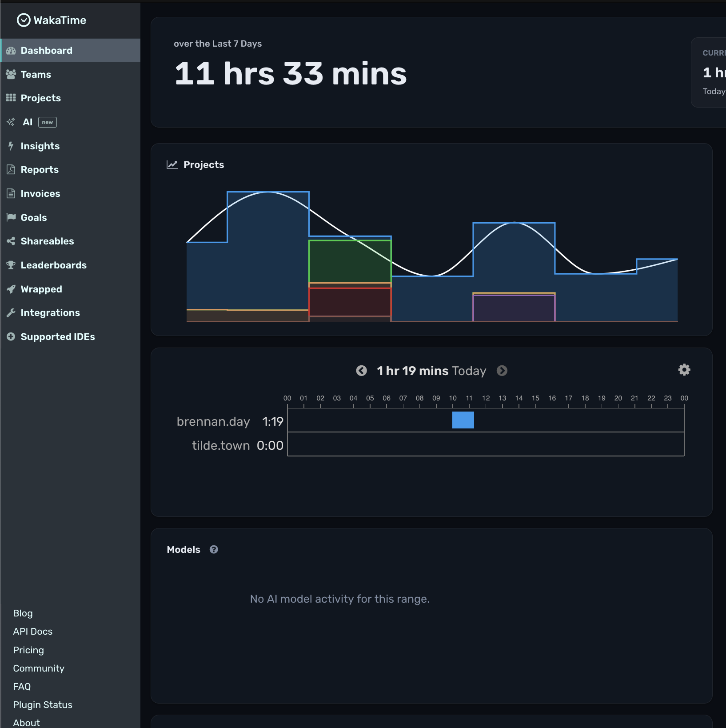The width and height of the screenshot is (726, 728).
Task: Click the Supported IDEs plus icon
Action: click(x=11, y=336)
